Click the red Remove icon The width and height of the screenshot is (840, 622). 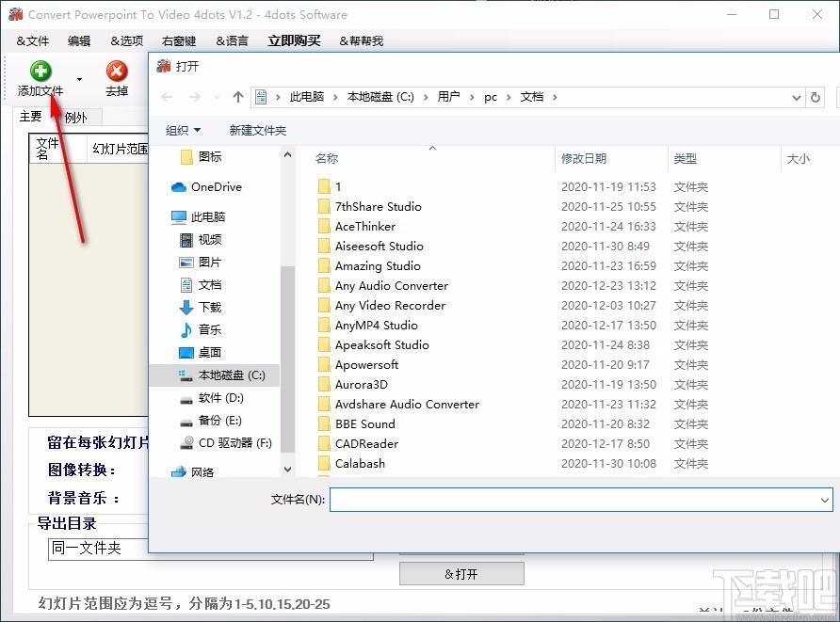tap(116, 72)
